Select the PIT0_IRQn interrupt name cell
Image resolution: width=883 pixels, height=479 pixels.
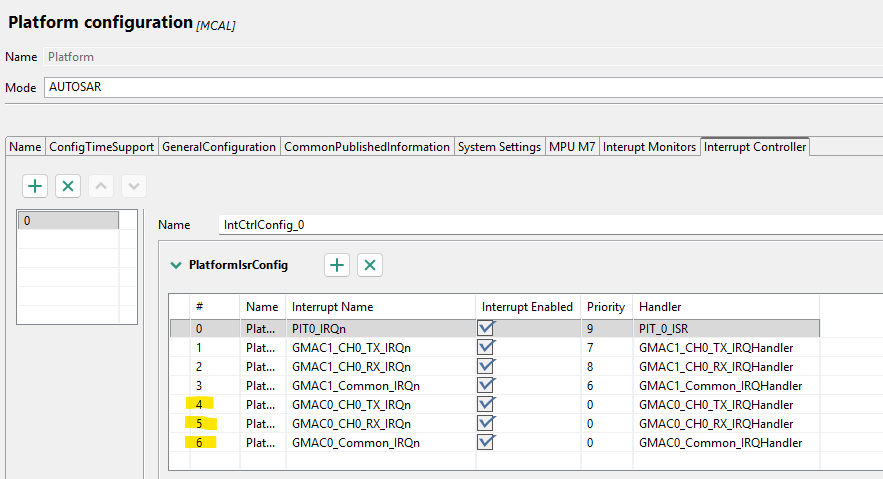[381, 328]
